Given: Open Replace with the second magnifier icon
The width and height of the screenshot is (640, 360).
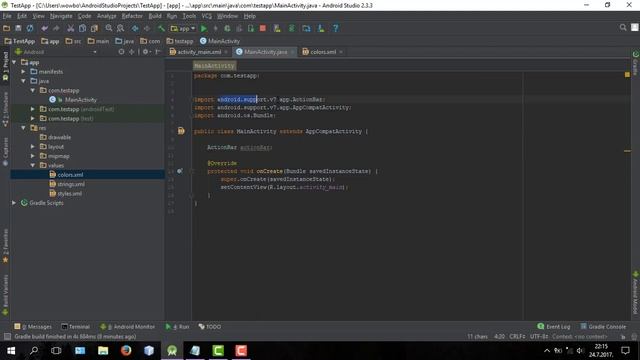Looking at the screenshot, I should [x=120, y=28].
